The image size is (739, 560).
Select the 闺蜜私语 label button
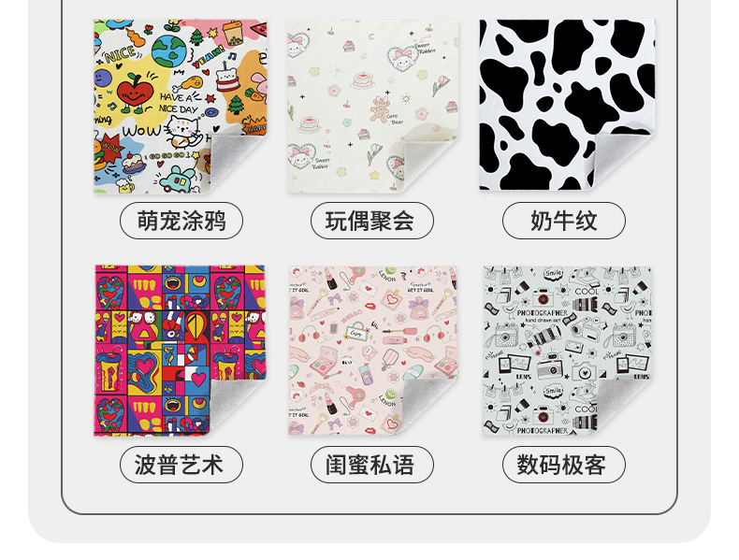click(x=372, y=465)
